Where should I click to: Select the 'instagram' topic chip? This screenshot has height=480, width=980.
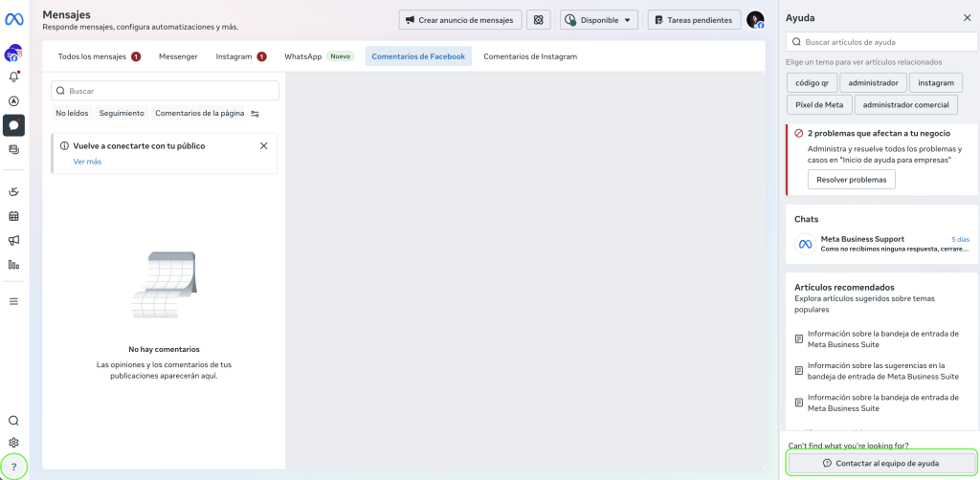(936, 82)
